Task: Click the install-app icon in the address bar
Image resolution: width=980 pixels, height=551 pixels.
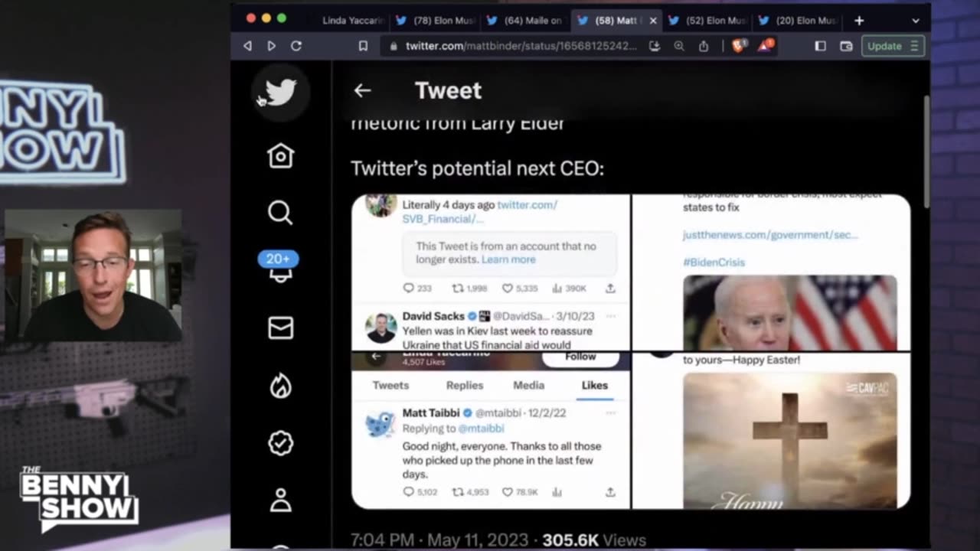Action: pos(655,46)
